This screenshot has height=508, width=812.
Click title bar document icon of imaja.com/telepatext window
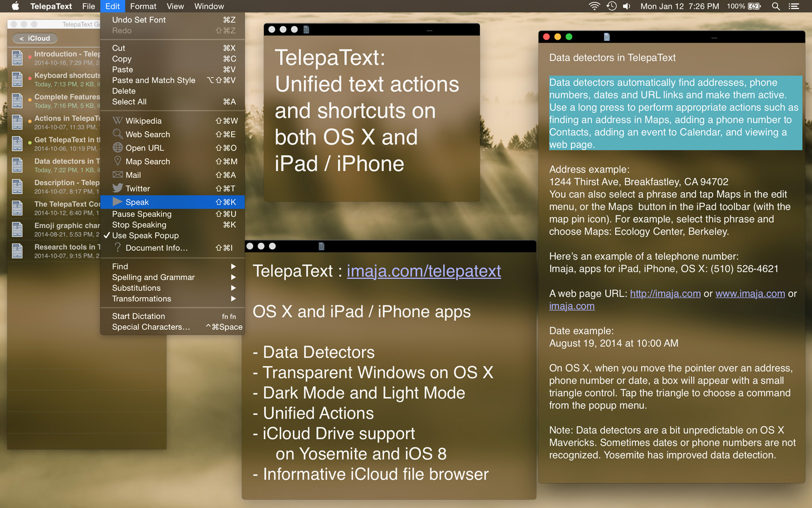(x=321, y=246)
